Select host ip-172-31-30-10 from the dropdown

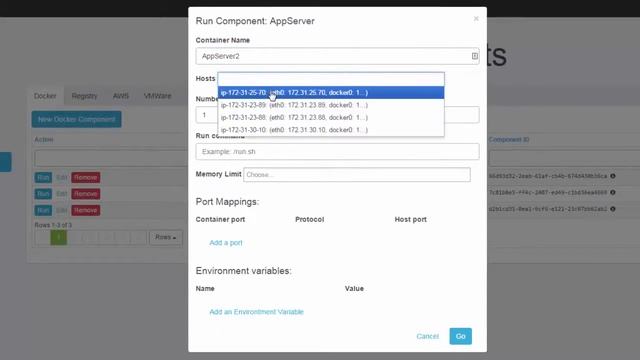[x=331, y=130]
